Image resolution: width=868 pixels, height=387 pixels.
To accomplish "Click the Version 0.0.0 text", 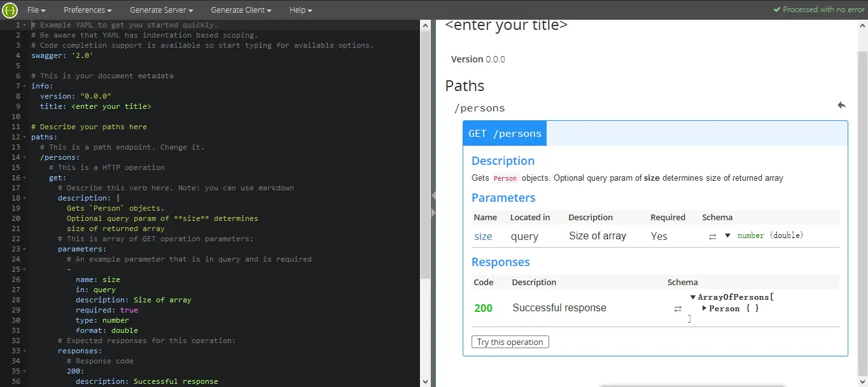I will (x=478, y=59).
